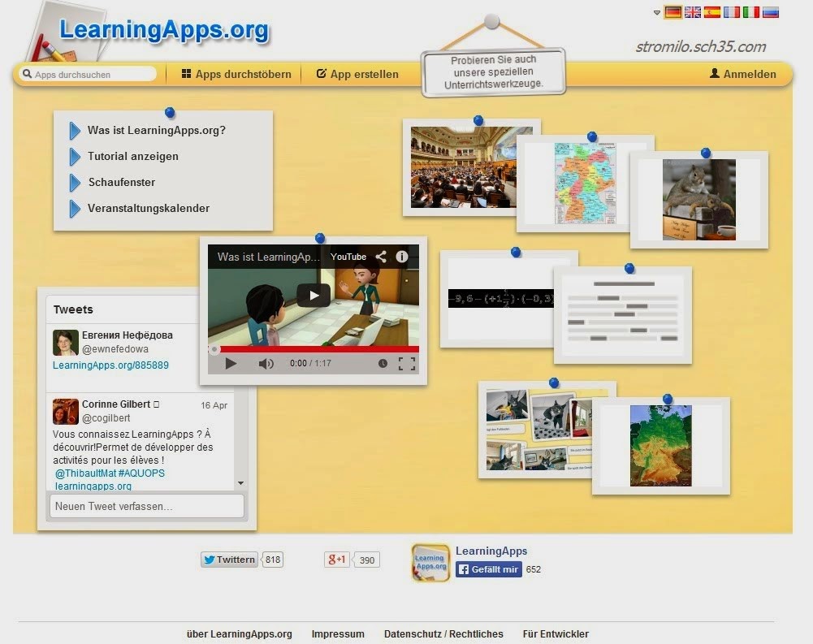Click the video info icon

click(402, 257)
